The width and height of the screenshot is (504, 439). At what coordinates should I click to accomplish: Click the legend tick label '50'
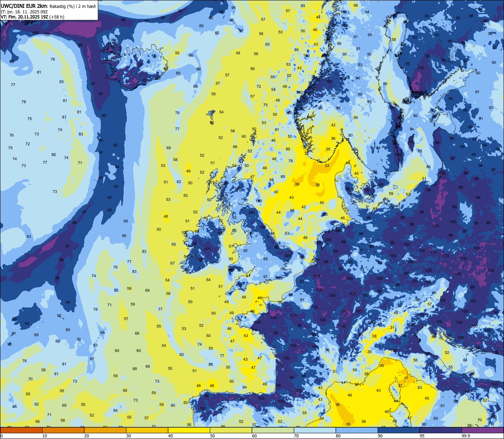point(212,436)
